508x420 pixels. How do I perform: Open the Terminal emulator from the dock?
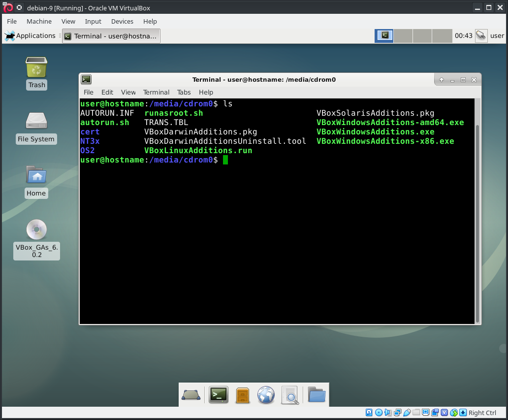click(219, 394)
